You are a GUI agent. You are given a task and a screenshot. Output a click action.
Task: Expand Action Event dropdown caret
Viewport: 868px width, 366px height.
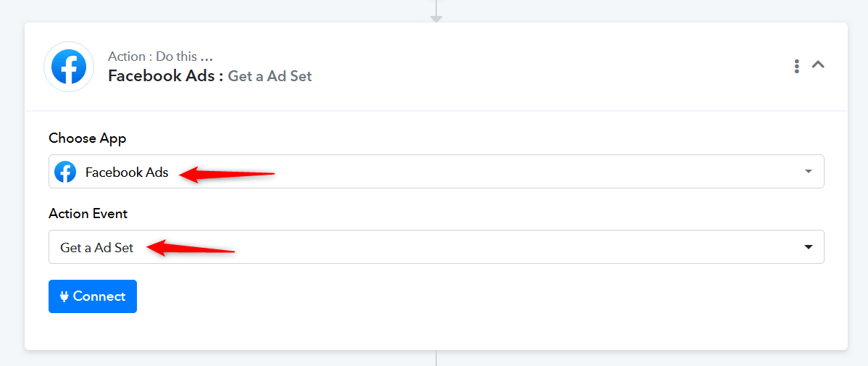tap(808, 247)
